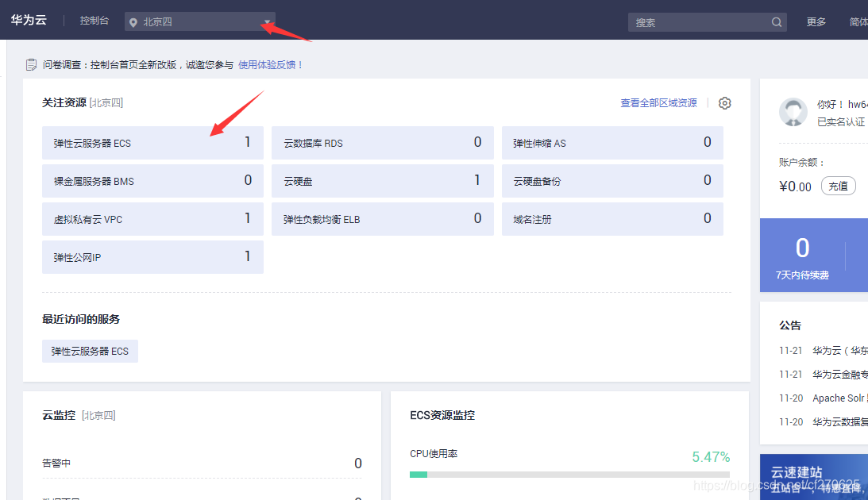Open the 域名注册 resource tile
The height and width of the screenshot is (500, 868).
pos(612,219)
